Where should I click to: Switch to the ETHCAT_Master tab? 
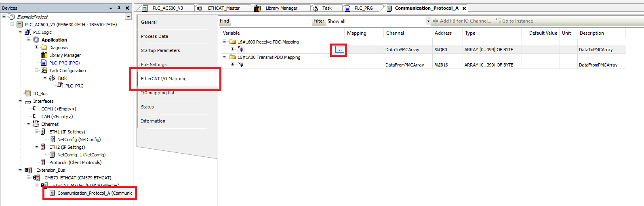point(223,8)
